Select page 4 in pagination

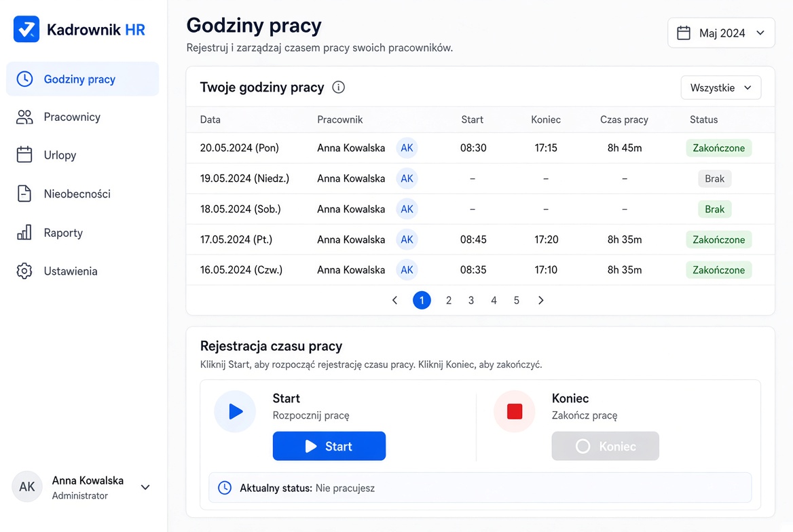pyautogui.click(x=494, y=301)
